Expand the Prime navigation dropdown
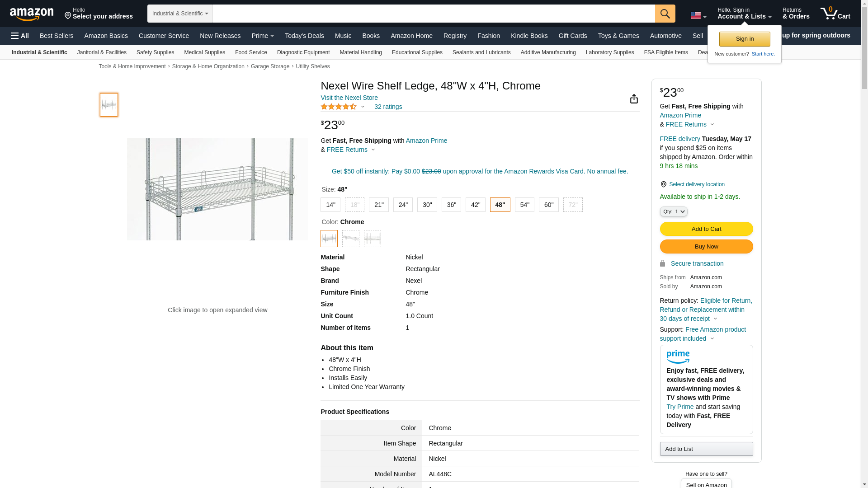Image resolution: width=868 pixels, height=488 pixels. [x=263, y=36]
